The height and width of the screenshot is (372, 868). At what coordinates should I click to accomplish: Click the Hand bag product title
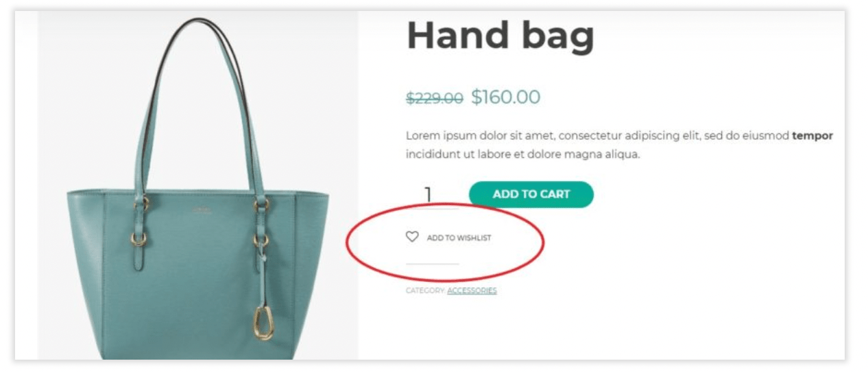coord(501,36)
